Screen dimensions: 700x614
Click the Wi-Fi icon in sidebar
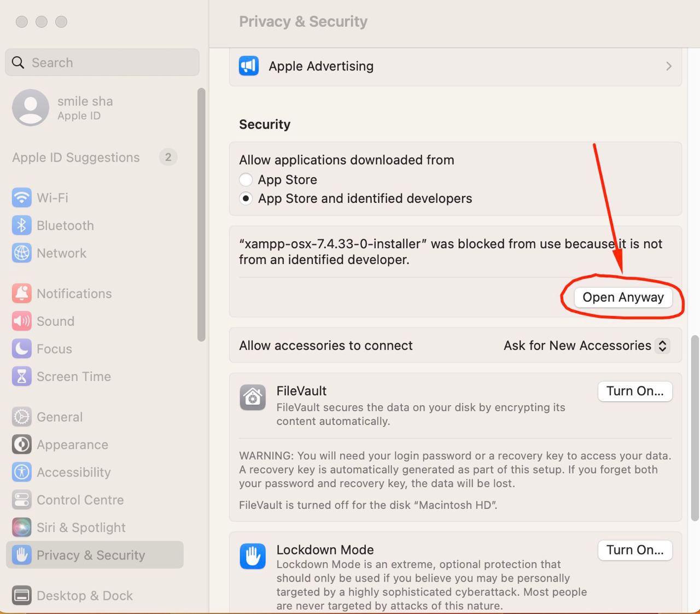point(22,197)
